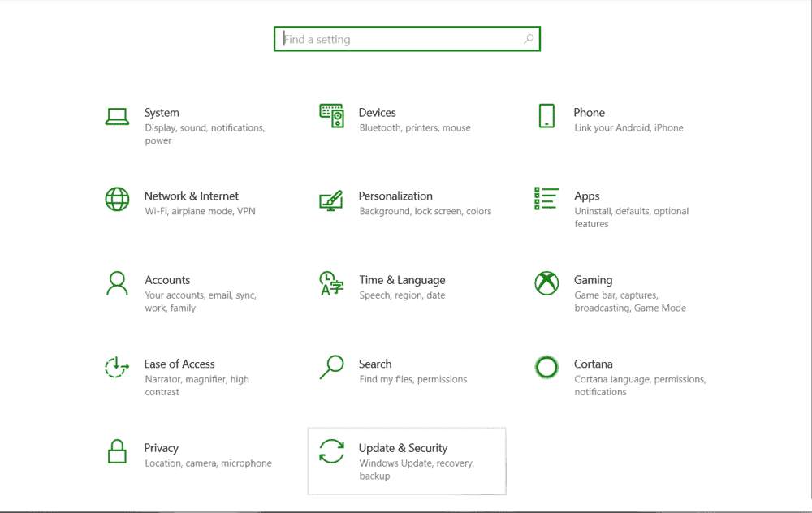This screenshot has height=513, width=812.
Task: Click the Time & Language icon
Action: click(x=331, y=283)
